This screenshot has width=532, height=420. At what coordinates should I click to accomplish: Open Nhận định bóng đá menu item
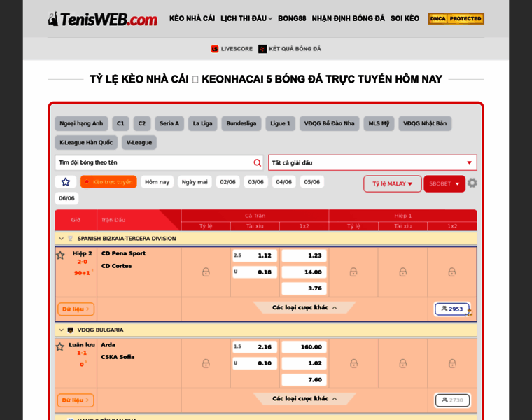tap(349, 18)
